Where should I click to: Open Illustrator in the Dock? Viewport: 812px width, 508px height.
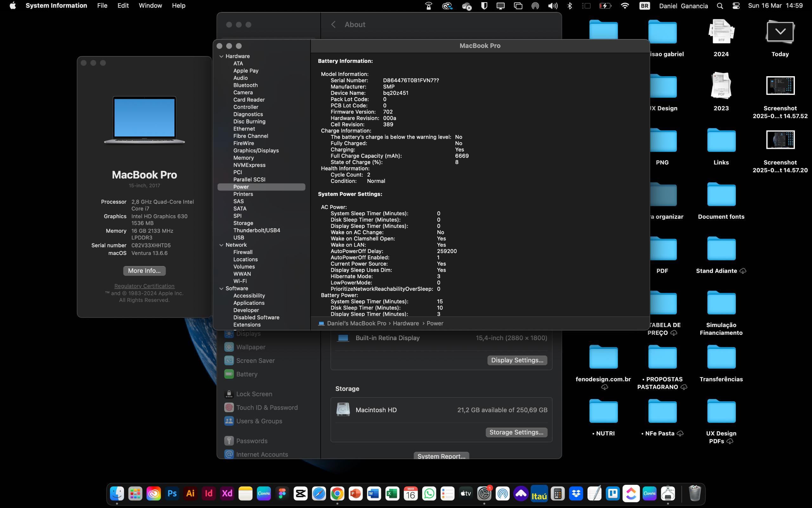[x=190, y=493]
